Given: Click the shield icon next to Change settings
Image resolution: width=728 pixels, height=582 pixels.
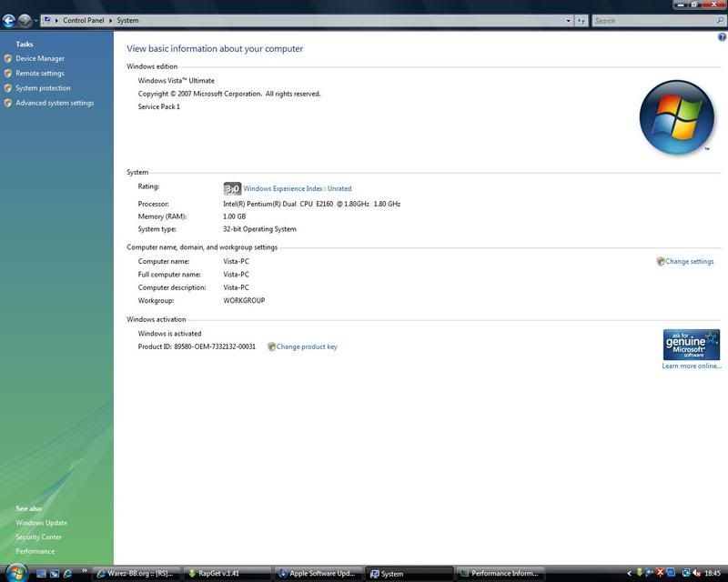Looking at the screenshot, I should point(661,261).
